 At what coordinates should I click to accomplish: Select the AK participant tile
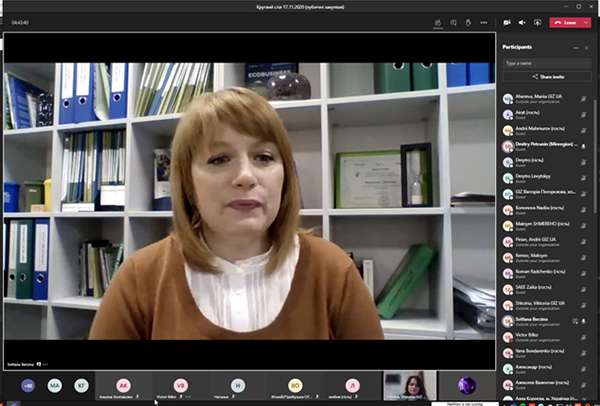click(x=123, y=385)
